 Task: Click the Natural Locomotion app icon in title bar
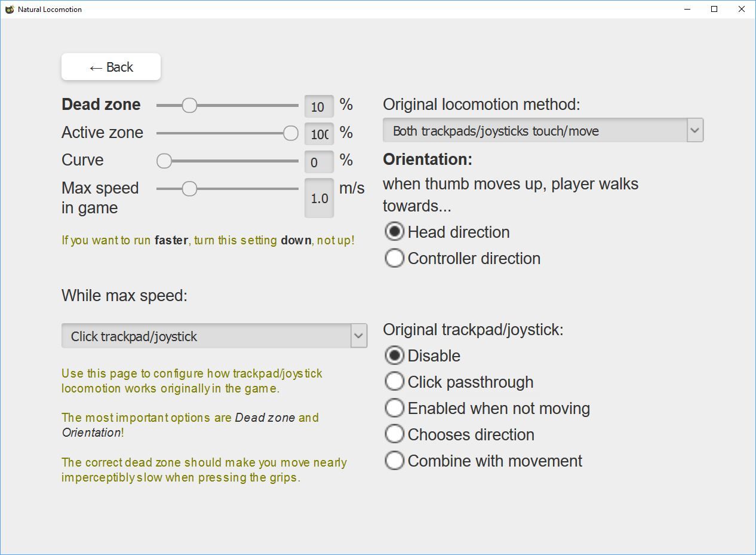pyautogui.click(x=10, y=10)
